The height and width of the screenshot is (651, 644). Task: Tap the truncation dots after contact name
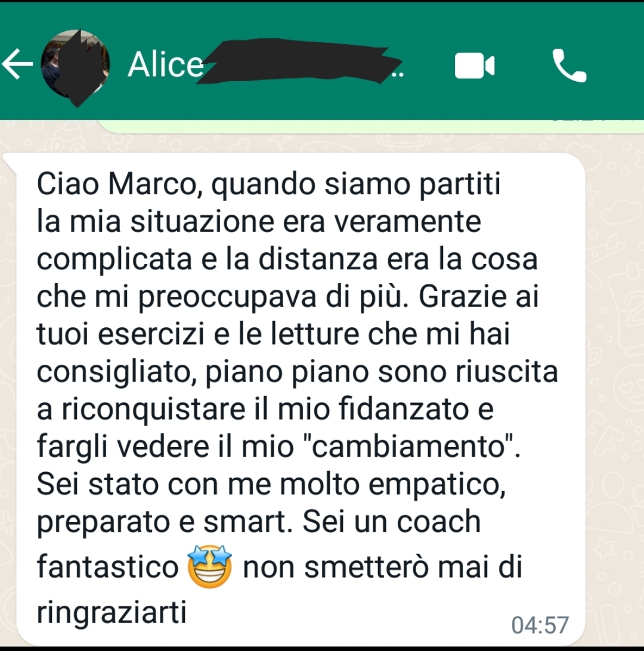click(397, 75)
